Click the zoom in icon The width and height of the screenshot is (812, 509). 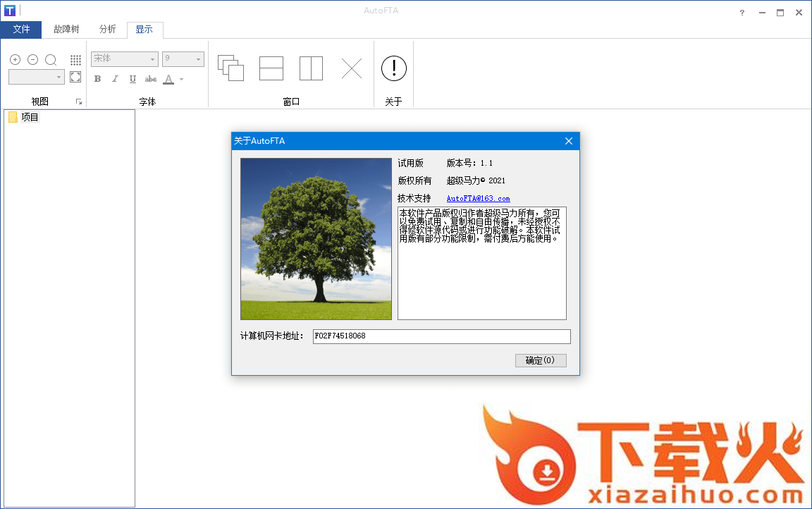click(15, 60)
